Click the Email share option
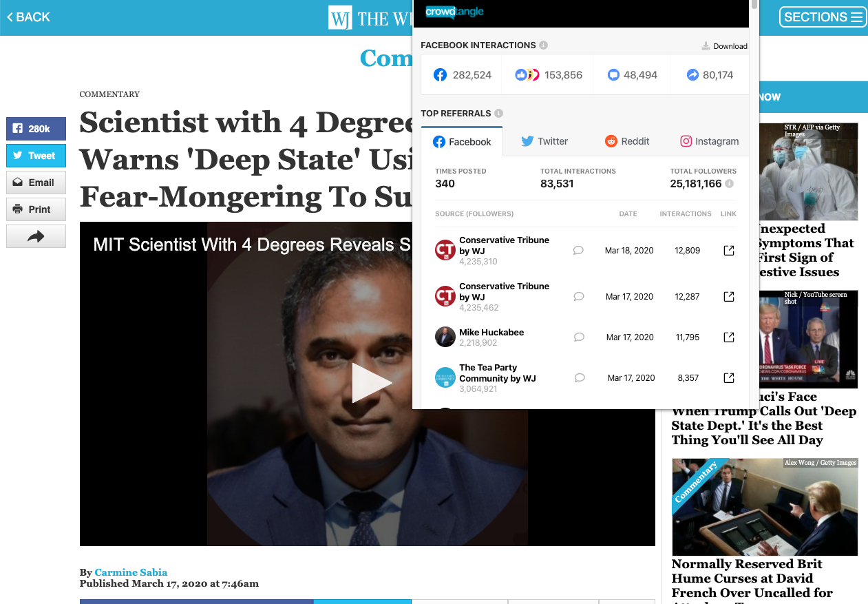The image size is (868, 604). (x=36, y=183)
